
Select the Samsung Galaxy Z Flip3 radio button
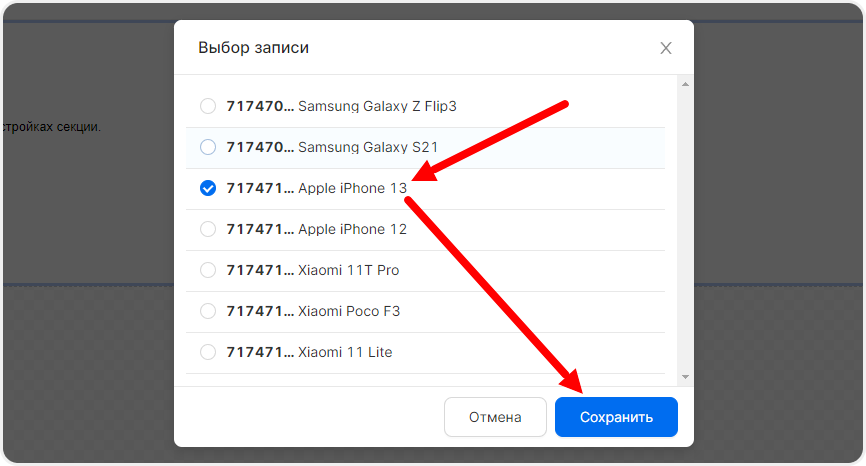click(x=208, y=106)
